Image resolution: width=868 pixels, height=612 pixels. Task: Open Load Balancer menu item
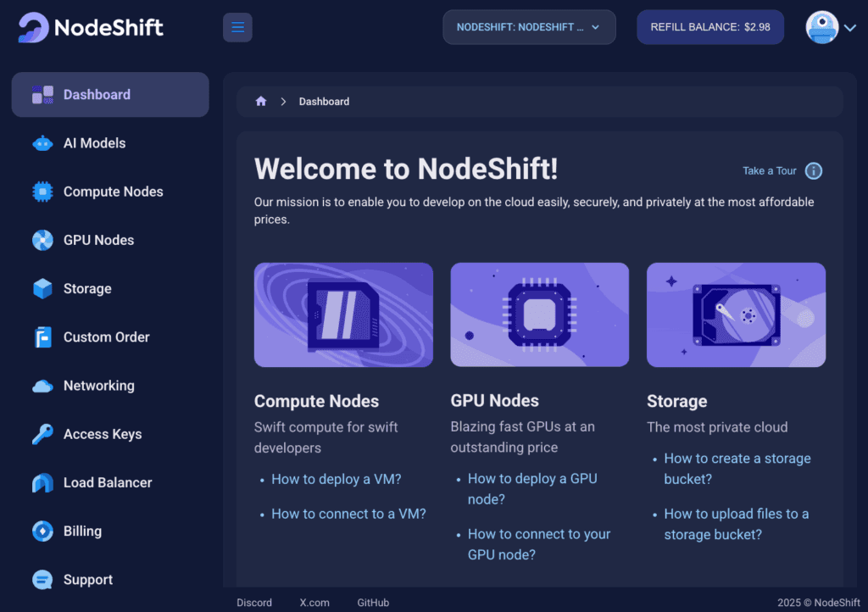click(110, 482)
